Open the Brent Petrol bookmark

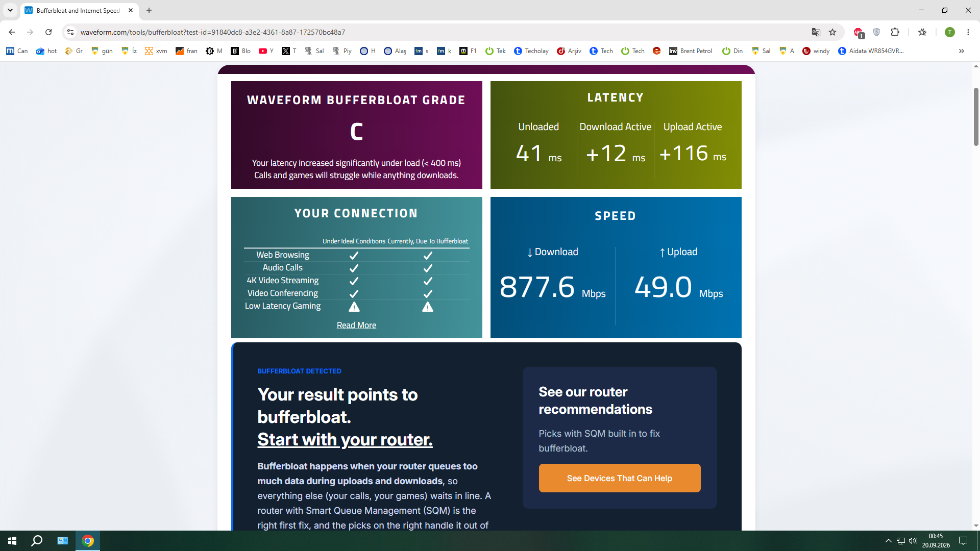(691, 51)
